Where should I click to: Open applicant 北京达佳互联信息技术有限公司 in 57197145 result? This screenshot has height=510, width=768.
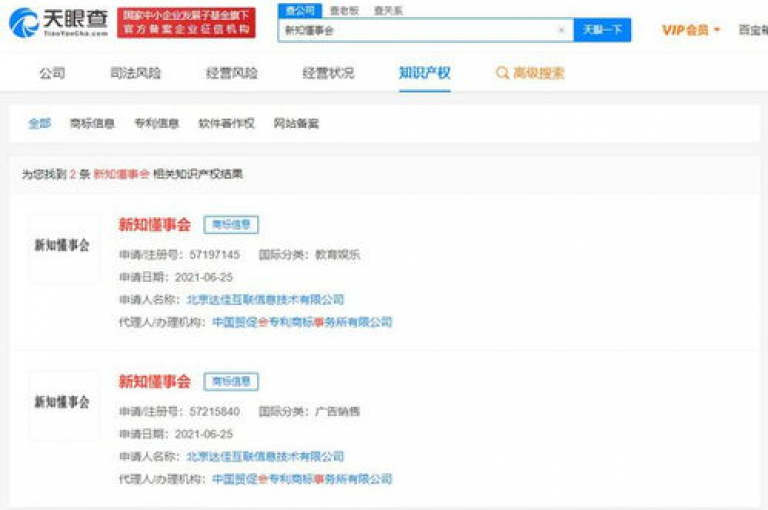pyautogui.click(x=265, y=299)
